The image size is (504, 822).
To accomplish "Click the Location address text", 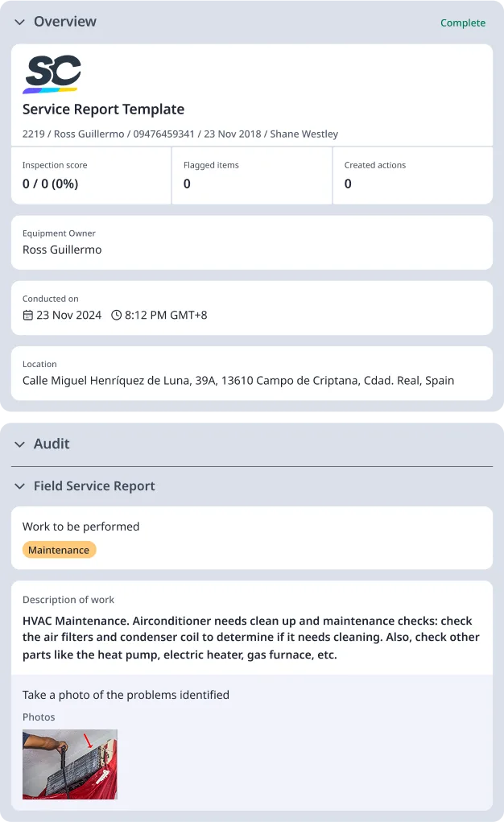I will tap(238, 380).
